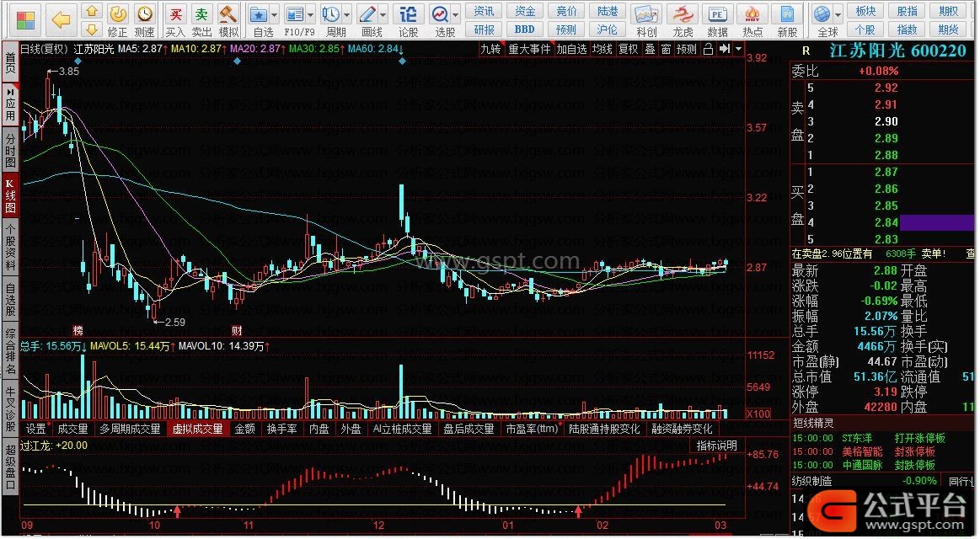The image size is (980, 539).
Task: Click the yellow up arrow icon
Action: (x=92, y=12)
